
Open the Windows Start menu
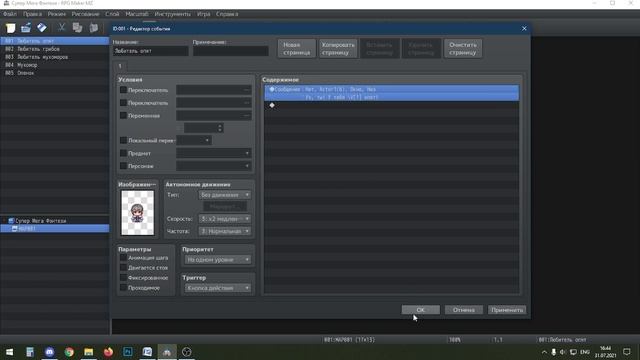click(9, 352)
